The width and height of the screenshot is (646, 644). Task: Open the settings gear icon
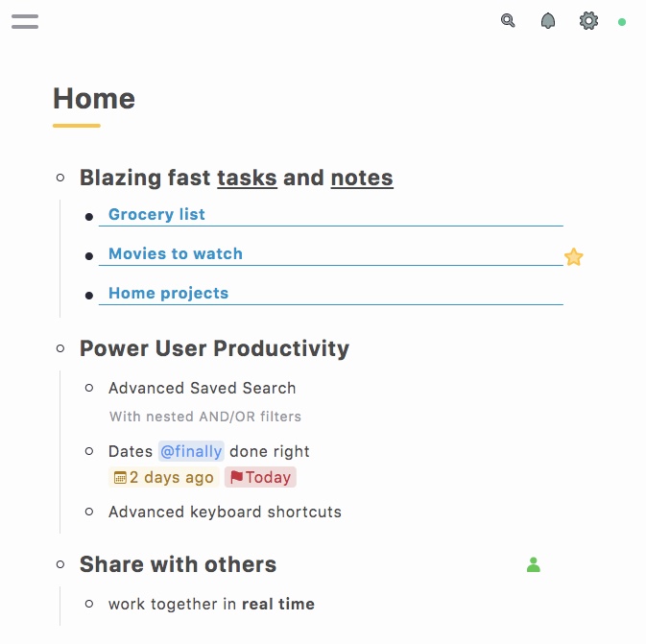click(x=588, y=20)
